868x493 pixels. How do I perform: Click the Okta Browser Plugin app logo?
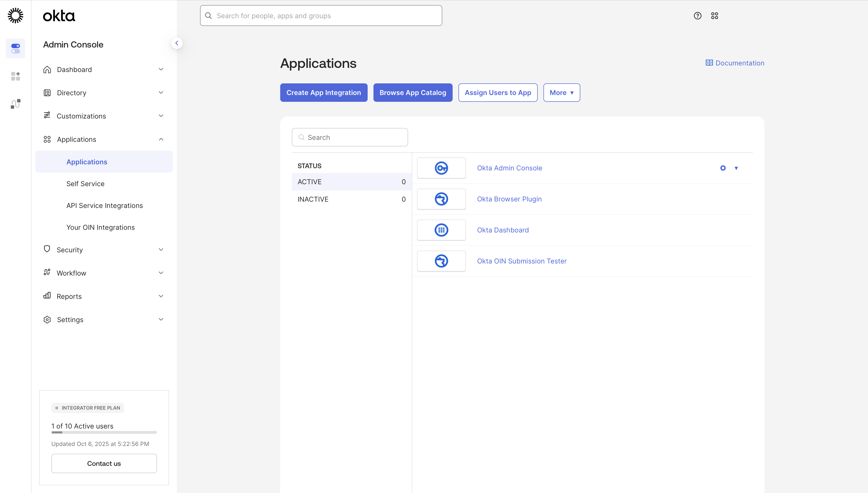click(441, 199)
